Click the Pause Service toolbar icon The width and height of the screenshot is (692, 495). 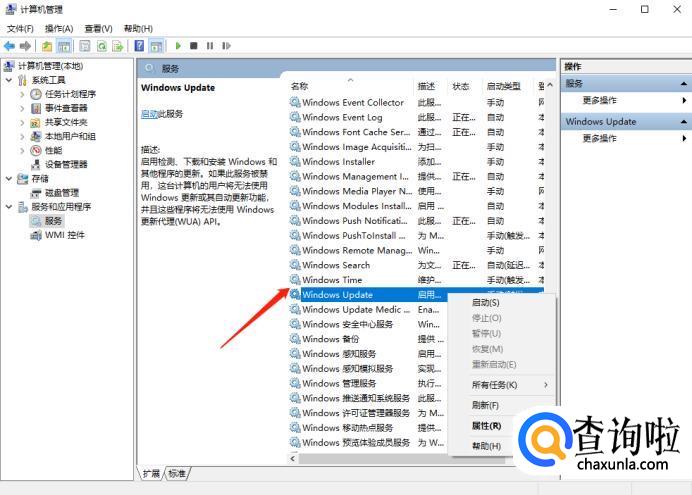click(x=210, y=46)
